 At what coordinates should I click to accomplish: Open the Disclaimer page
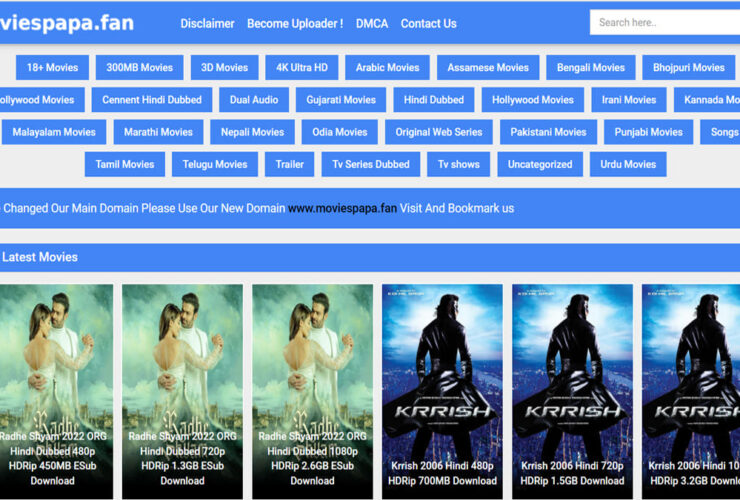click(207, 24)
